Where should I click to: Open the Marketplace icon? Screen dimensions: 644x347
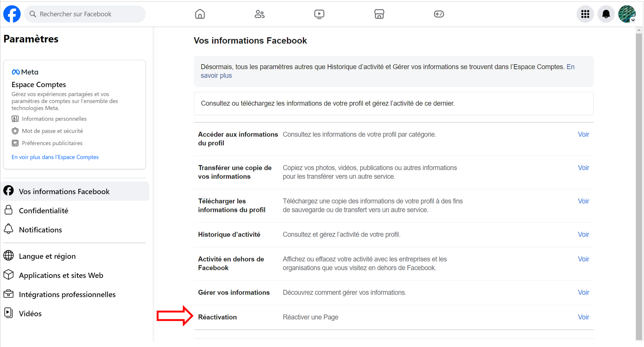point(379,14)
